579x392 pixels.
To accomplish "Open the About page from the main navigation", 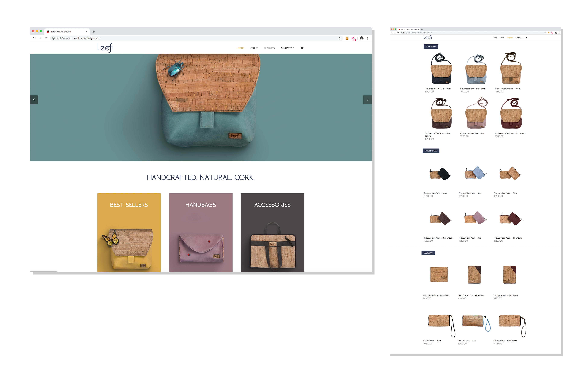I will tap(254, 48).
